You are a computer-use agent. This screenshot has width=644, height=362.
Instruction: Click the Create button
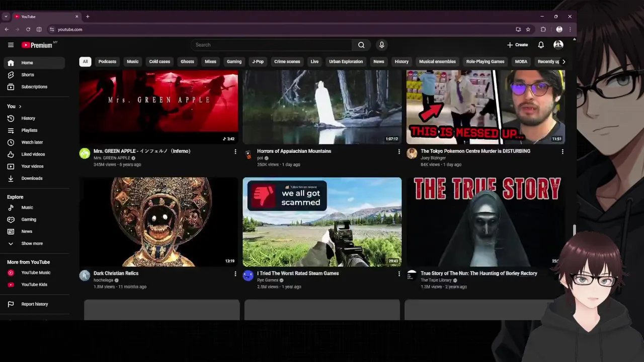pyautogui.click(x=517, y=45)
